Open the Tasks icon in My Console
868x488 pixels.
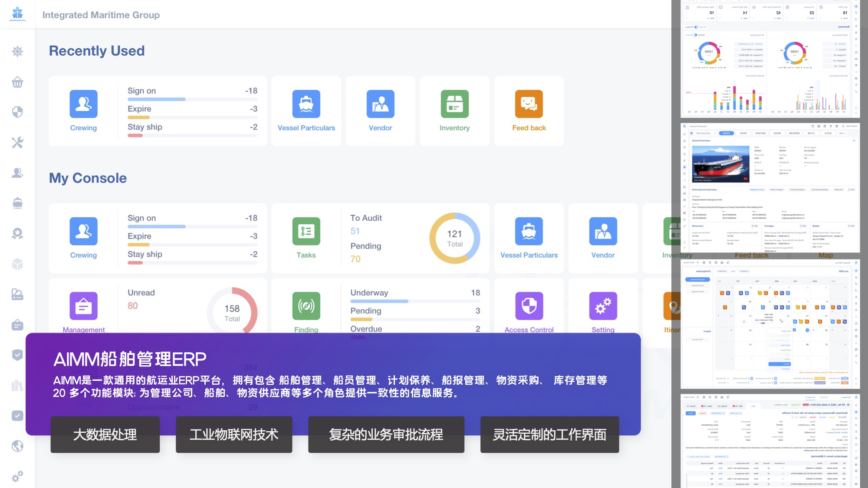point(306,231)
